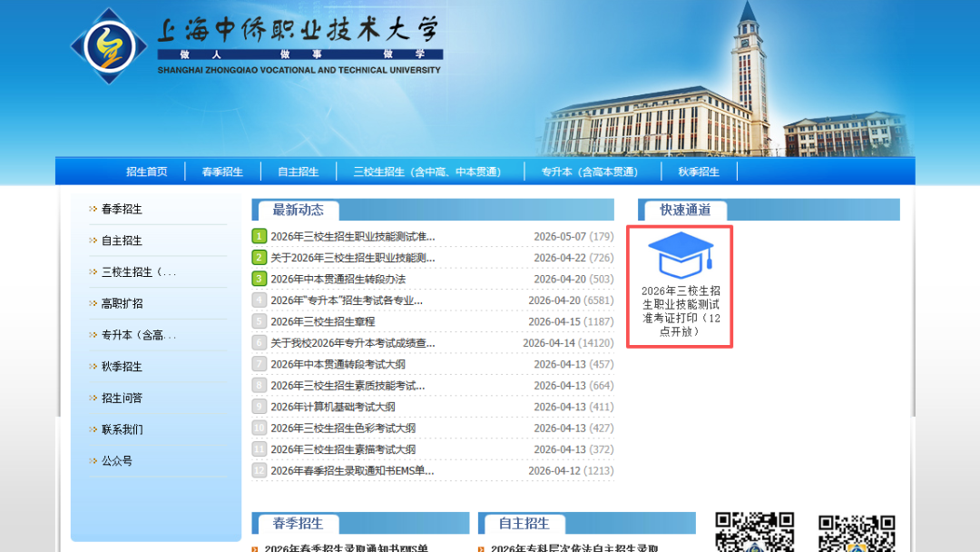Open news item 2026年春季招生录取通知书EMS单...
The height and width of the screenshot is (552, 980).
click(x=352, y=470)
